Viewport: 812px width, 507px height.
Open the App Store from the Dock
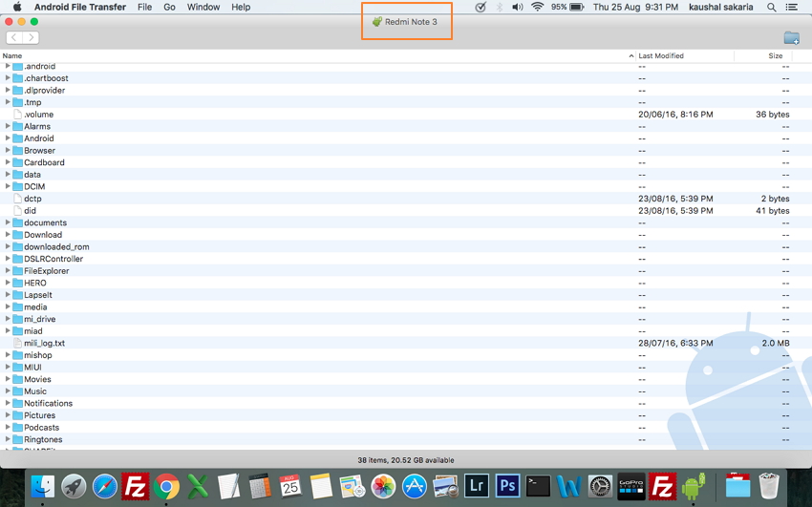tap(415, 486)
